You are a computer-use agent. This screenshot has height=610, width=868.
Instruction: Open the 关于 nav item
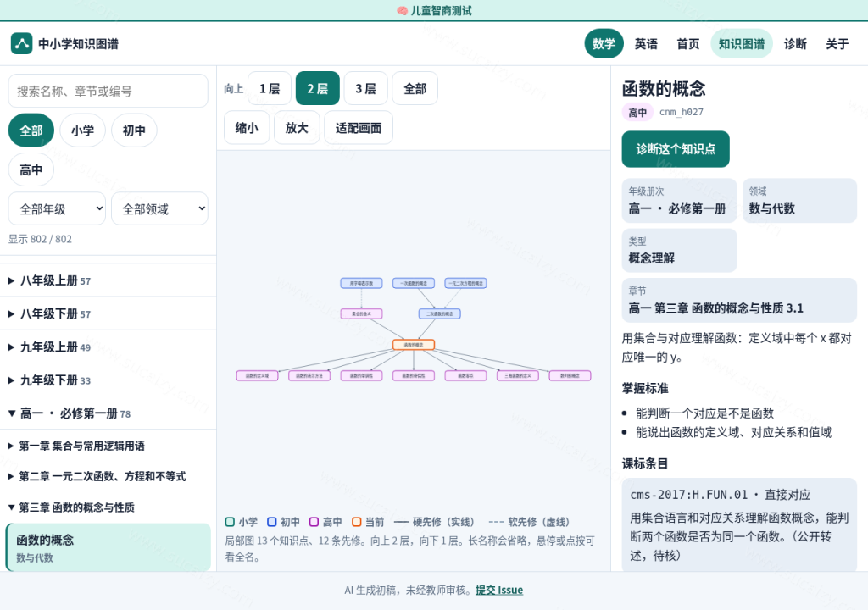click(837, 44)
